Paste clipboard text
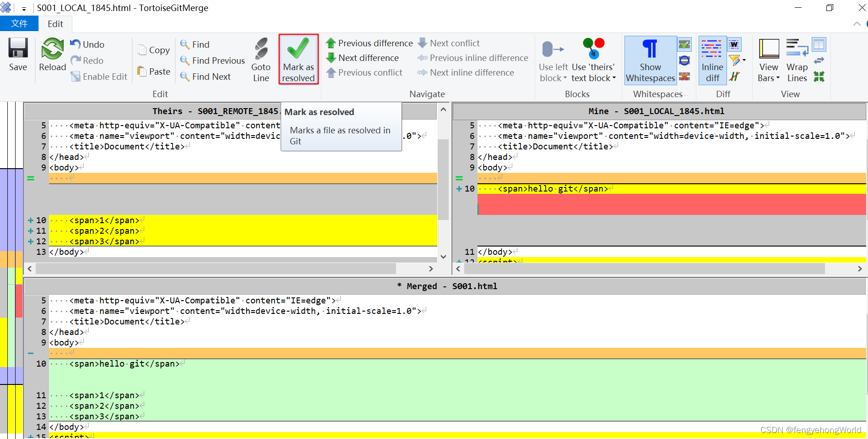 (153, 71)
